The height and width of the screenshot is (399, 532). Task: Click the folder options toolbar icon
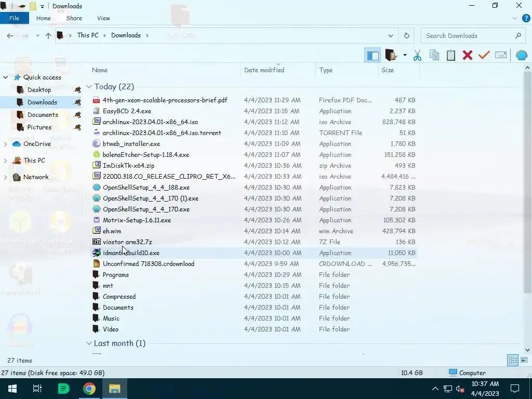(391, 55)
